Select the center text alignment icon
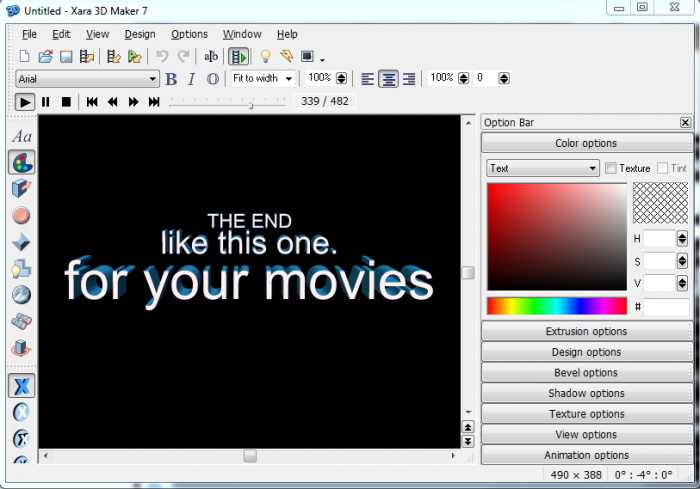Viewport: 700px width, 489px height. tap(388, 78)
